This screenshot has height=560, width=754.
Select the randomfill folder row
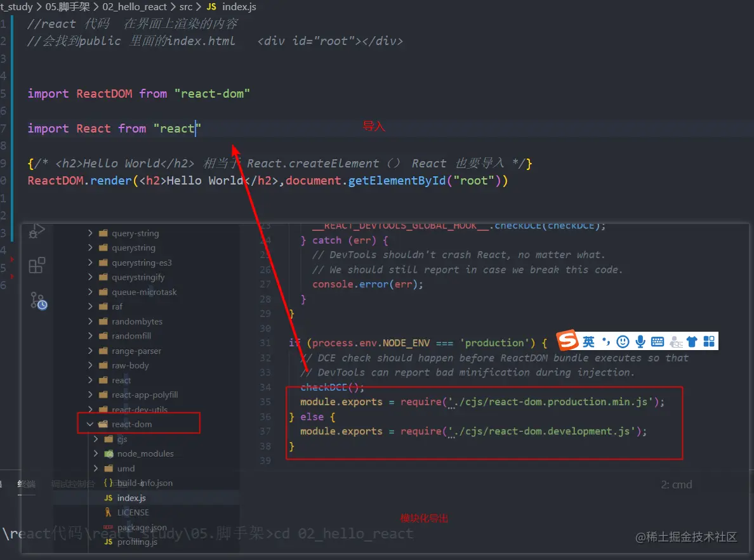click(x=146, y=335)
